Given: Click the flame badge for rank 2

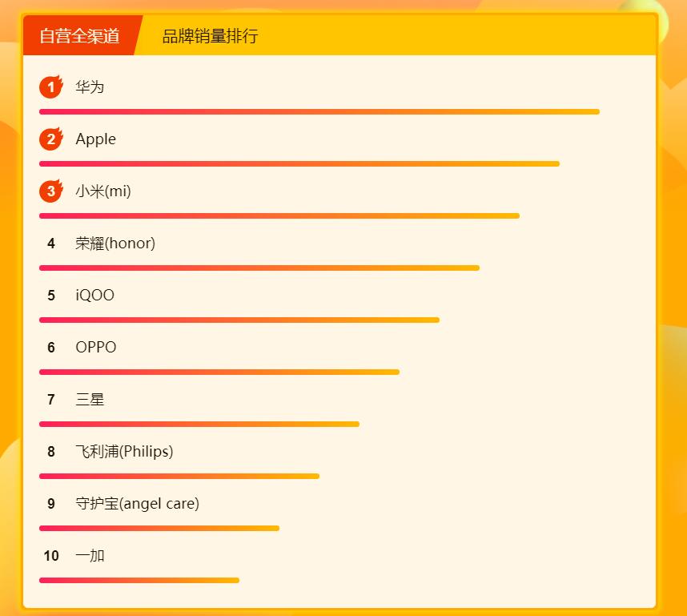Looking at the screenshot, I should click(50, 139).
